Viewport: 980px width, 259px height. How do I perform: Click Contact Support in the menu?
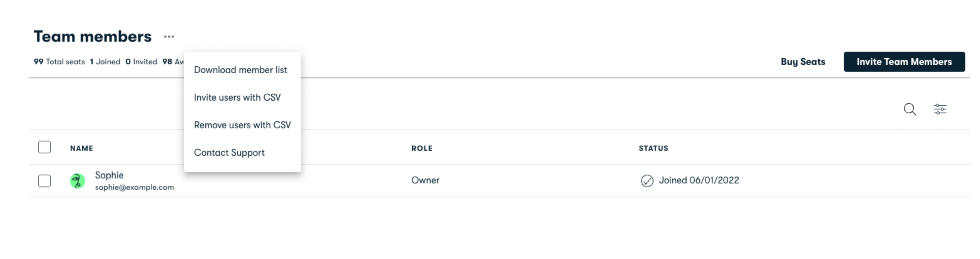pos(229,153)
